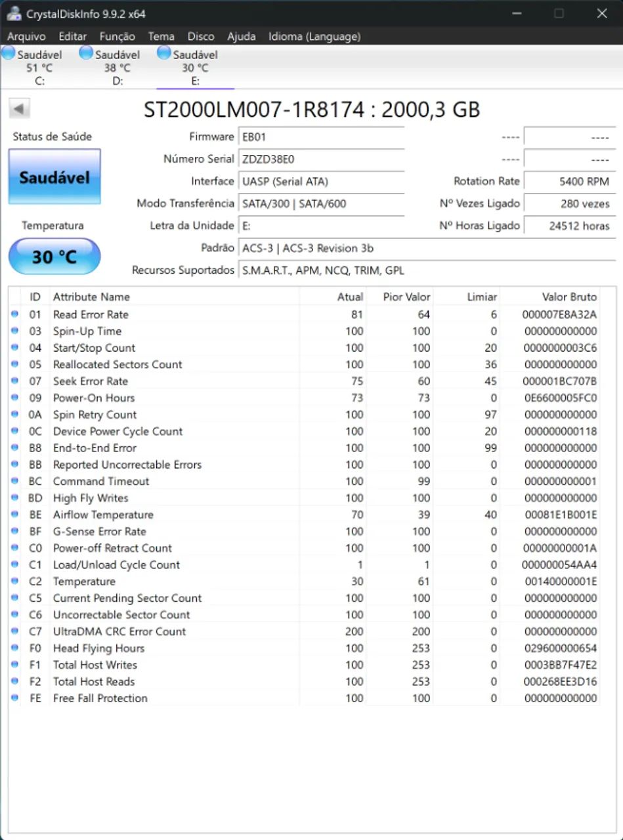Screen dimensions: 623x840
Task: Click status orb for Total Host Writes row
Action: (x=15, y=665)
